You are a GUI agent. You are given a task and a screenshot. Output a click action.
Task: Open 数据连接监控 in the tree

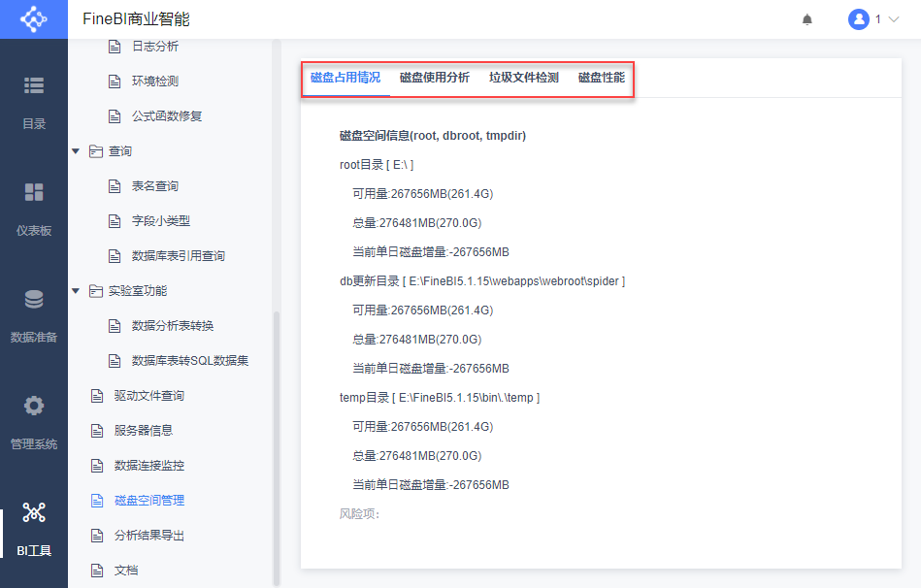coord(149,466)
